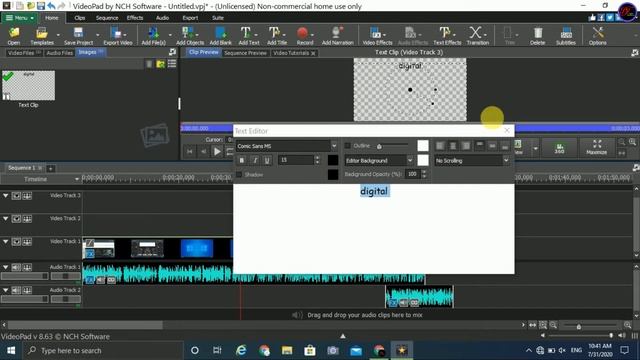Viewport: 640px width, 360px height.
Task: Open the Editor Background dropdown
Action: click(410, 160)
